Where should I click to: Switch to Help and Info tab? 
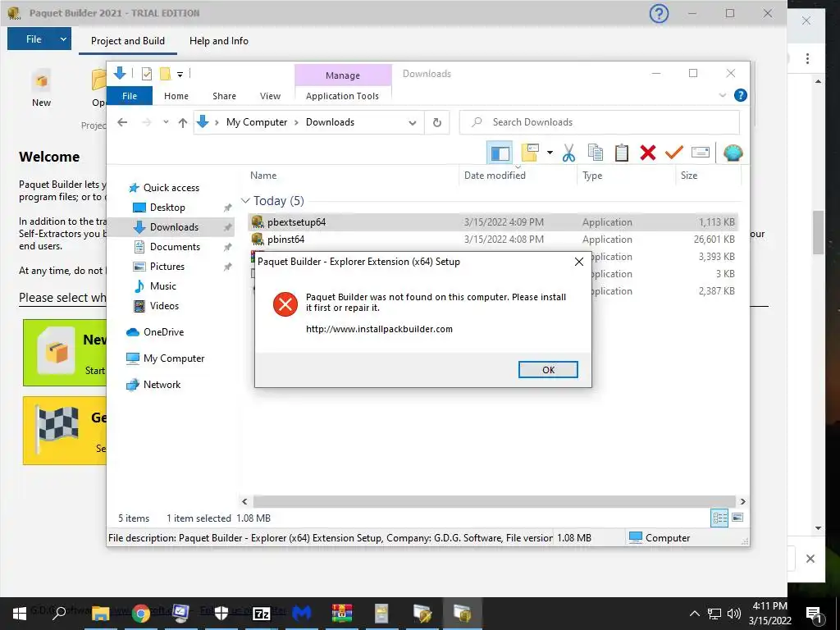218,41
